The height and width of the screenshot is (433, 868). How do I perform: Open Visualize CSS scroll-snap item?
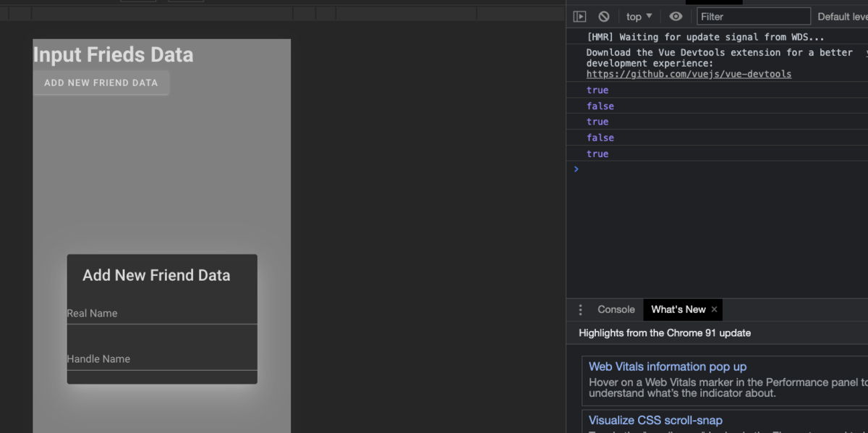(655, 421)
